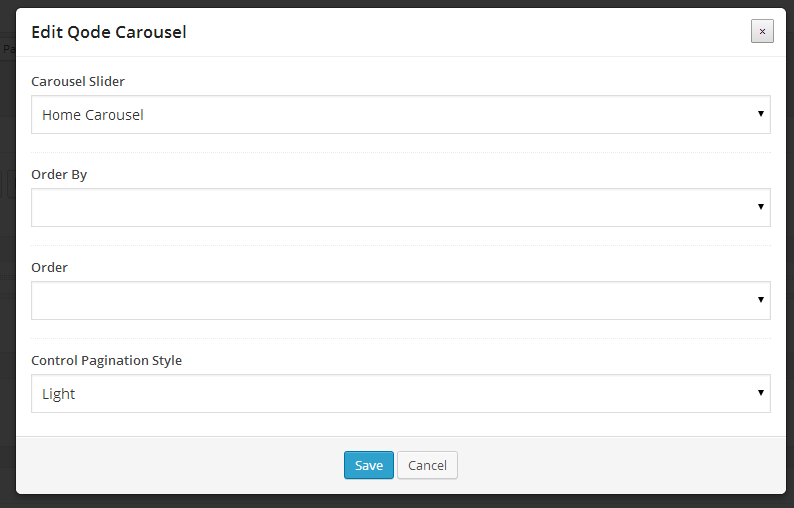The height and width of the screenshot is (508, 794).
Task: Expand the empty Order dropdown
Action: [x=400, y=301]
